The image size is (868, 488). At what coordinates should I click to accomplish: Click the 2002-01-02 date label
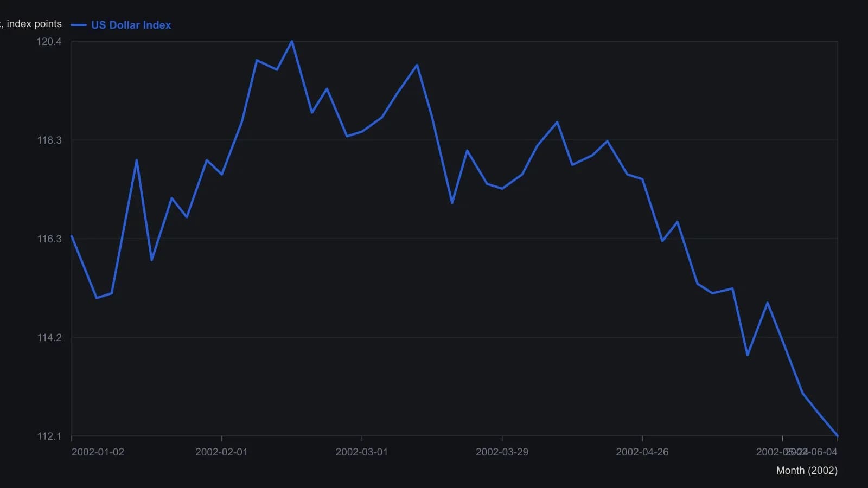tap(98, 452)
